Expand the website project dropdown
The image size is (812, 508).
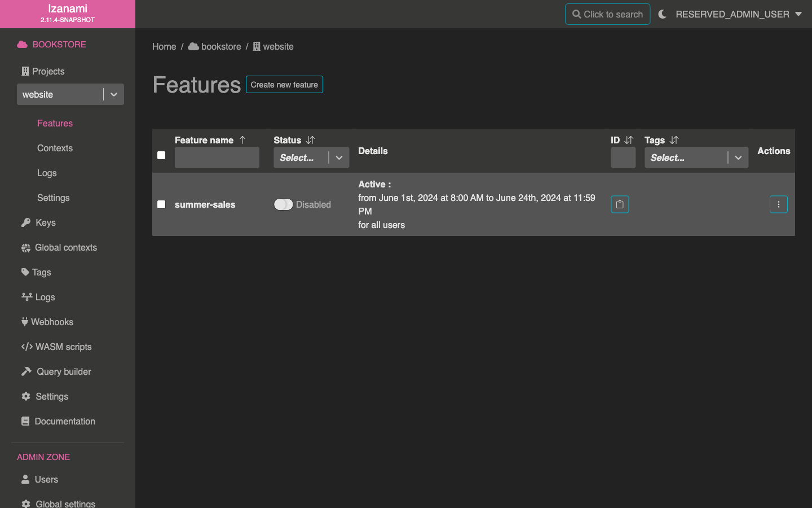click(113, 94)
